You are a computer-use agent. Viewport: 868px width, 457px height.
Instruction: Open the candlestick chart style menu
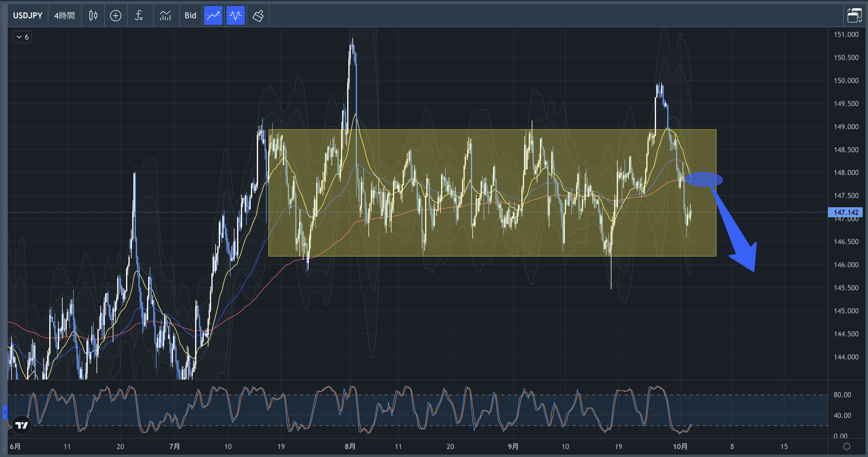point(93,15)
